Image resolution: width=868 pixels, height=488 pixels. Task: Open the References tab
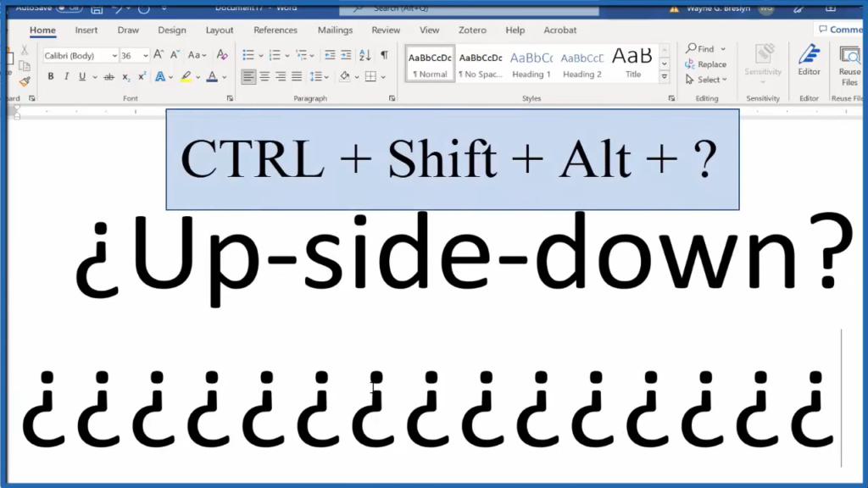pos(275,30)
